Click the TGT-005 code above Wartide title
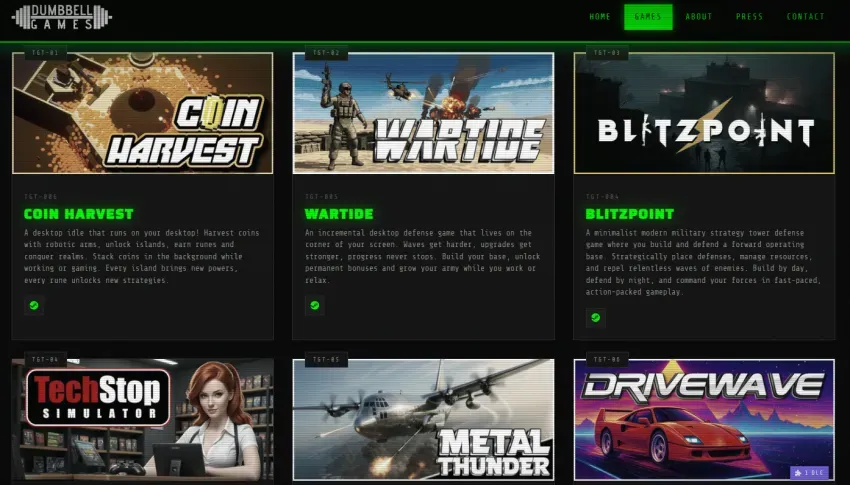Screen dimensions: 850x485 click(321, 197)
